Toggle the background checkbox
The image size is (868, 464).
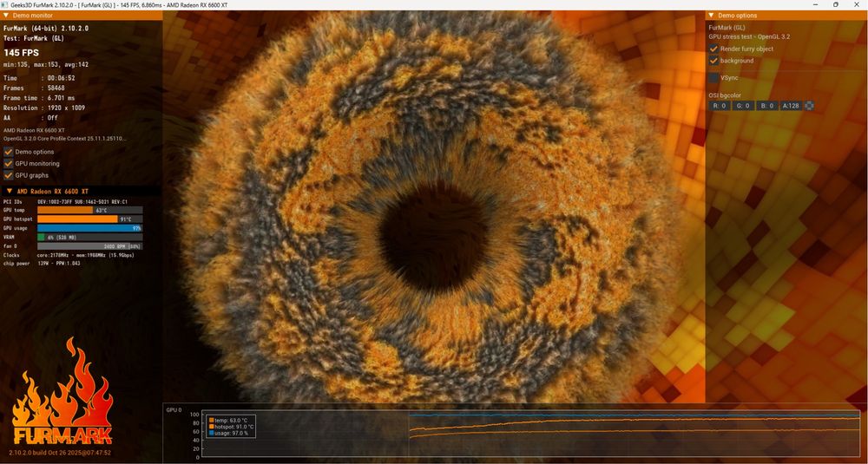713,61
